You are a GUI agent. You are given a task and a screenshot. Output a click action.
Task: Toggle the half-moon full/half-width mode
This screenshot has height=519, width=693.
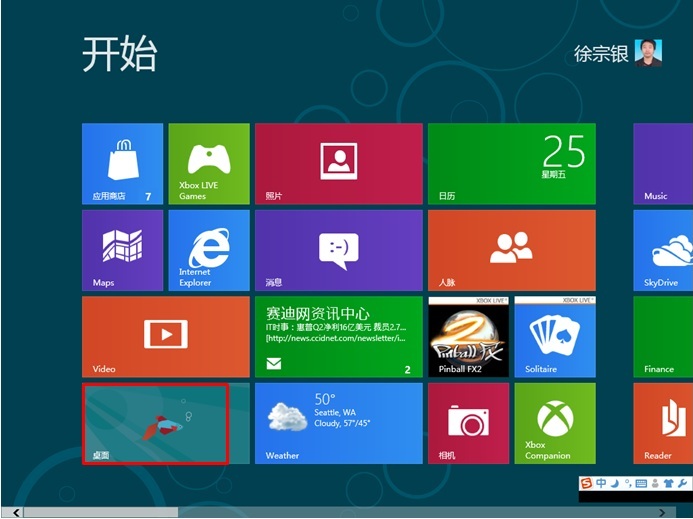615,484
